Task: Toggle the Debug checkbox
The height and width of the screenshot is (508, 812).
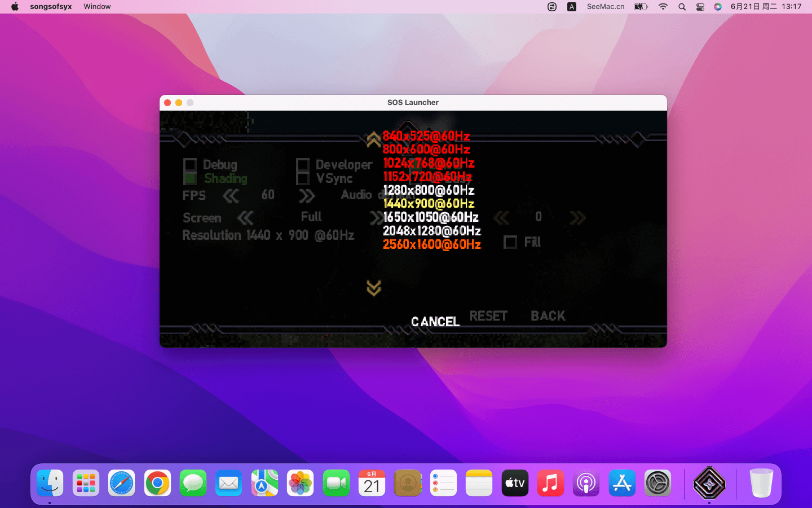Action: pos(190,165)
